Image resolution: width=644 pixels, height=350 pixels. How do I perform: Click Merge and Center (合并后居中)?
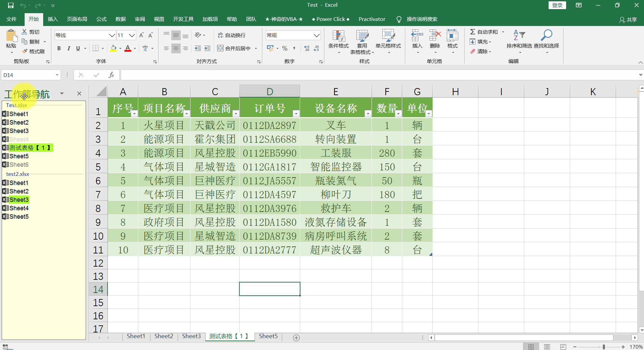[x=234, y=48]
